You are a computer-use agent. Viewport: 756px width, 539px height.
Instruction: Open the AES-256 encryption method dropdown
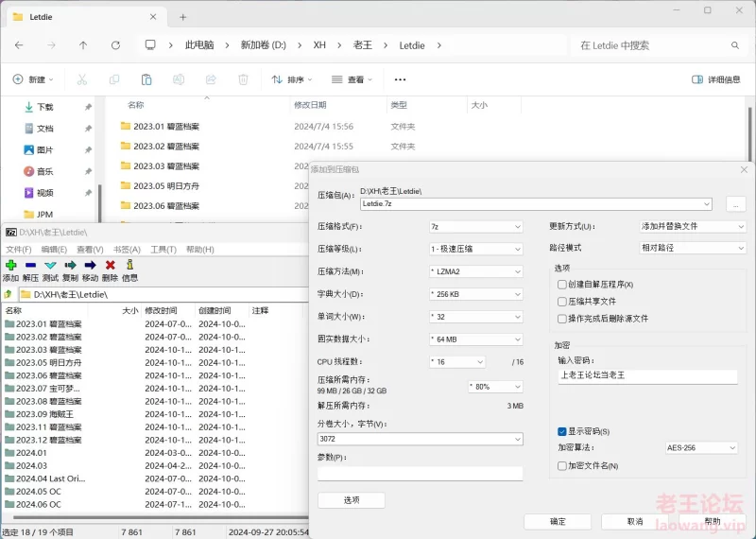[x=701, y=448]
